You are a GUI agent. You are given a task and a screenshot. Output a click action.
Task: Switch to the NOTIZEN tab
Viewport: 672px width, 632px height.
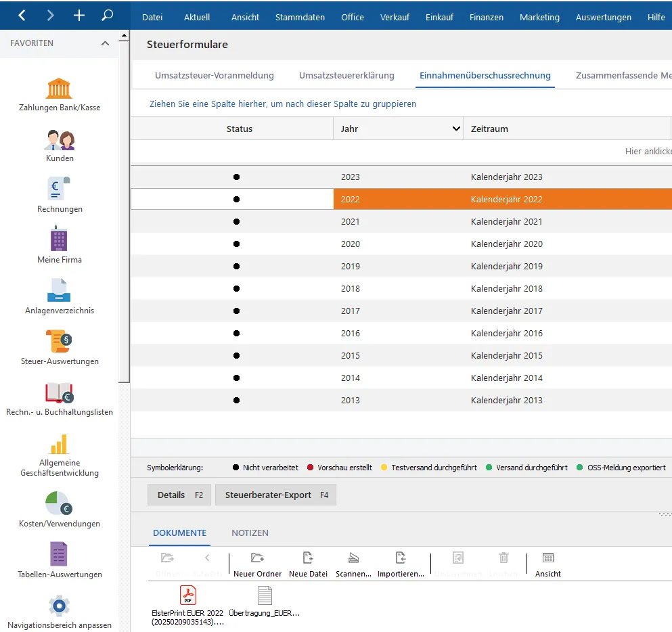250,533
